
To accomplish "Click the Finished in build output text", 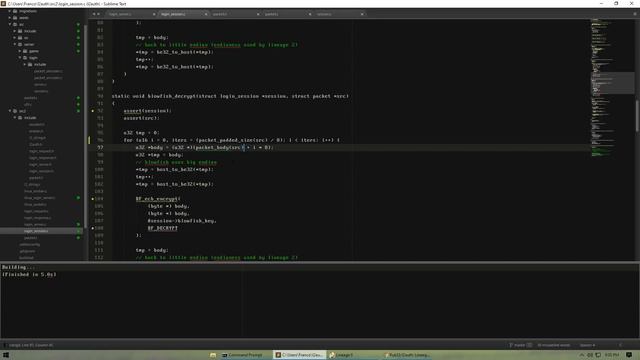I will tap(29, 275).
